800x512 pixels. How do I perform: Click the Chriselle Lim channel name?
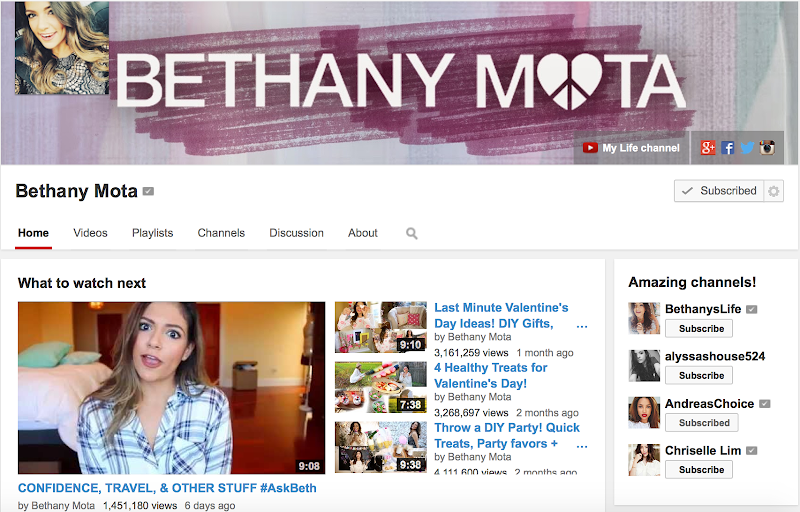pos(703,451)
